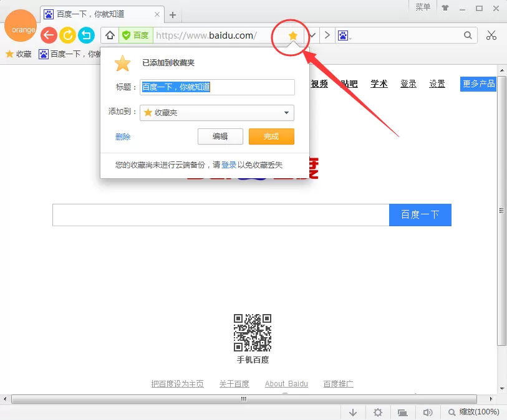
Task: Click the 更多产品 button
Action: click(x=478, y=84)
